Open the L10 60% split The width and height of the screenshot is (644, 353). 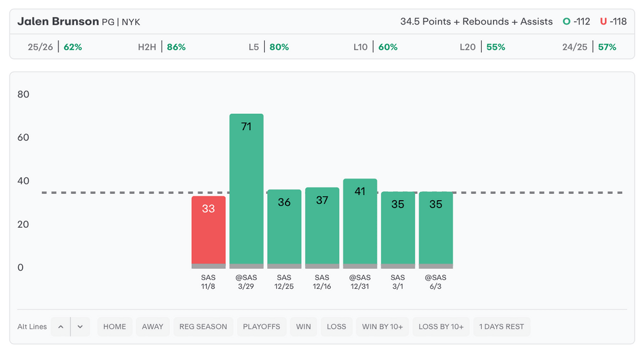point(375,47)
